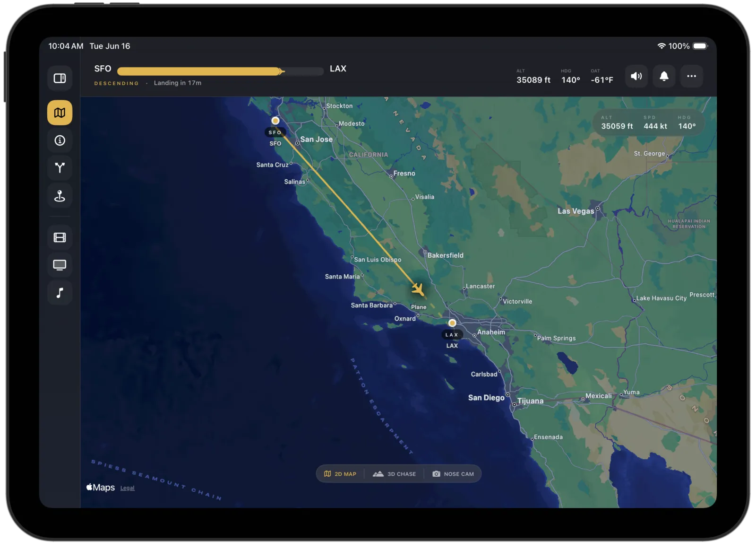Click the flight progress bar
756x550 pixels.
click(x=220, y=71)
